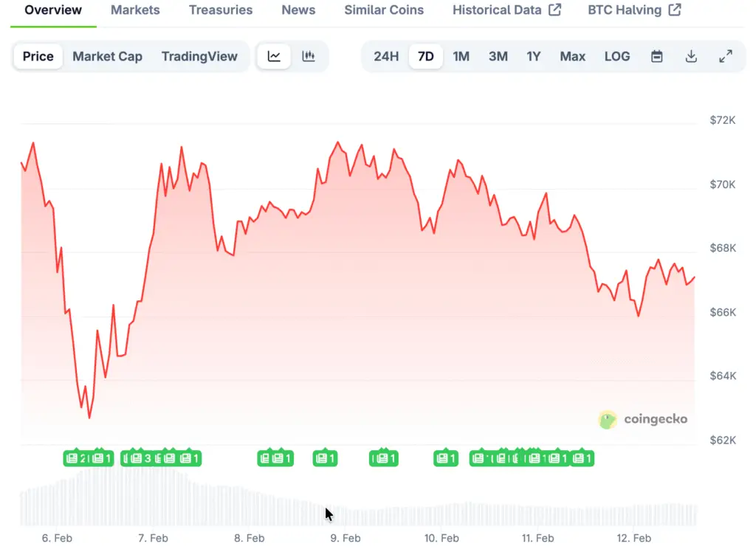The height and width of the screenshot is (549, 756).
Task: Select the 24H time range
Action: (x=386, y=57)
